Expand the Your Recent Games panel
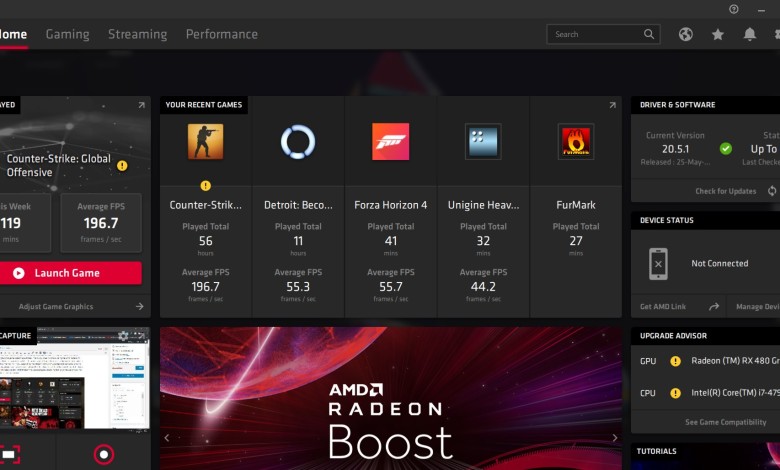The height and width of the screenshot is (470, 780). [612, 105]
